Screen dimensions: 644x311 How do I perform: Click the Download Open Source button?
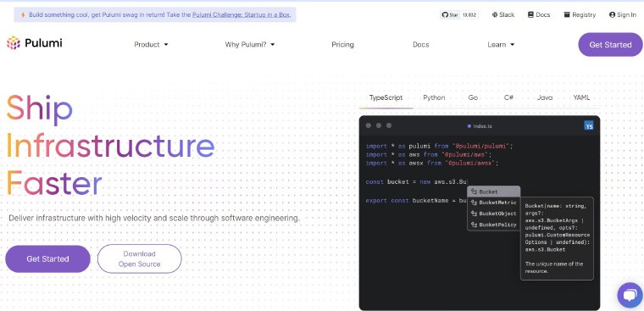140,258
